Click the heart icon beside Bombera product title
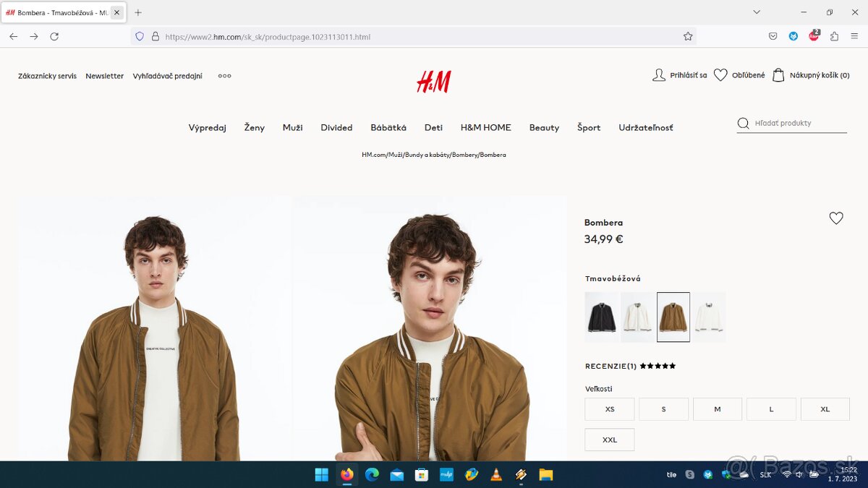Image resolution: width=868 pixels, height=488 pixels. [x=836, y=218]
